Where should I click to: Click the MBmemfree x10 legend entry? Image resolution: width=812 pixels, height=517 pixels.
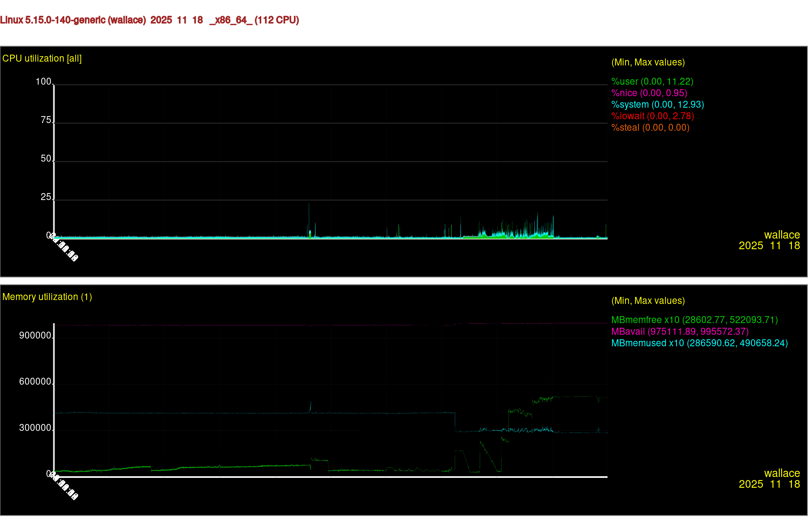coord(694,320)
